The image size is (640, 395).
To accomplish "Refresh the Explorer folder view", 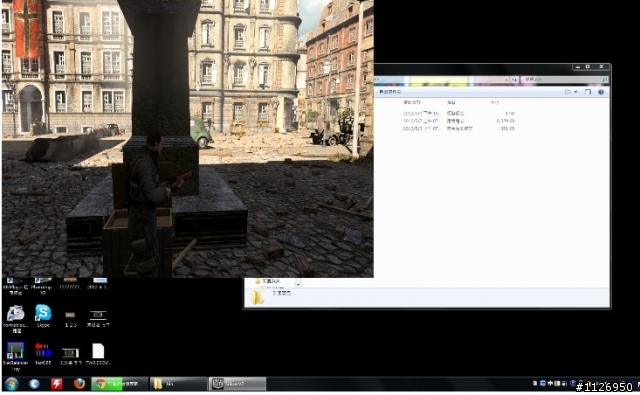I will click(515, 80).
